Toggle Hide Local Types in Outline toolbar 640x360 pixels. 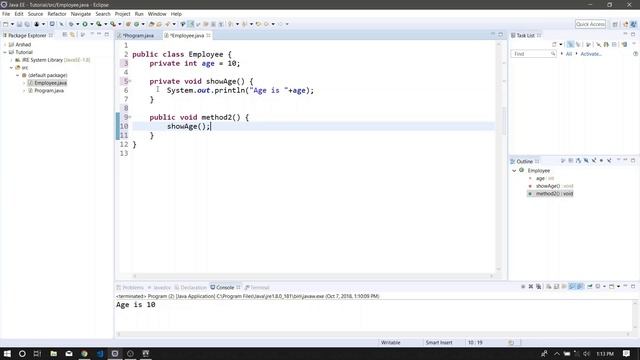[609, 161]
